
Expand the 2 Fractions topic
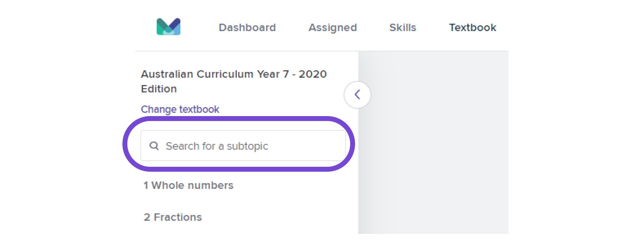[173, 217]
